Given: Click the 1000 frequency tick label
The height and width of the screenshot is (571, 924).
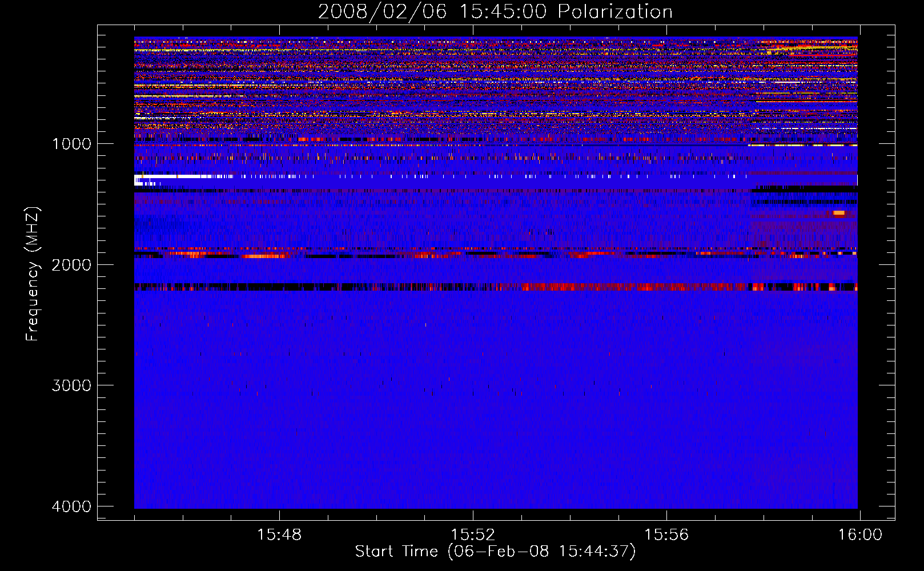Looking at the screenshot, I should (71, 143).
